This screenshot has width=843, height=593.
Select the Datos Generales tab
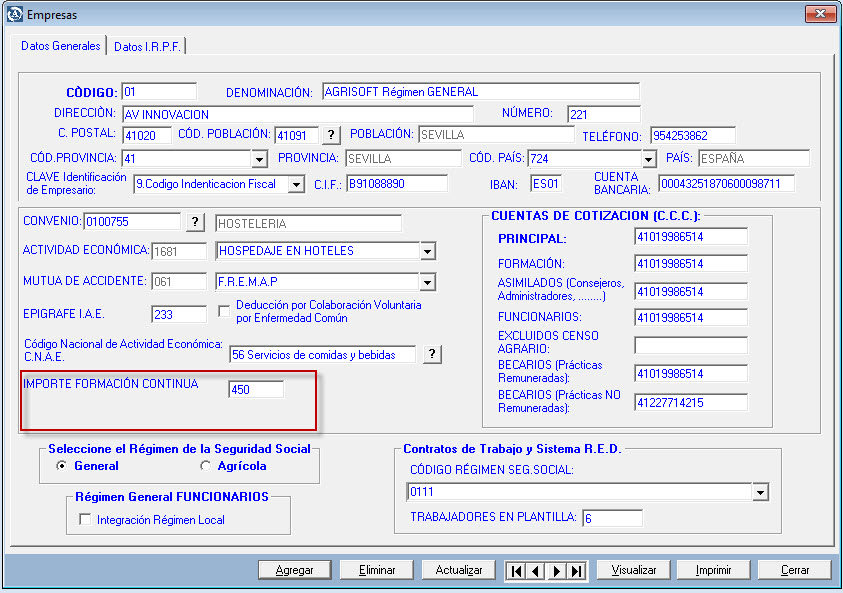pos(61,46)
